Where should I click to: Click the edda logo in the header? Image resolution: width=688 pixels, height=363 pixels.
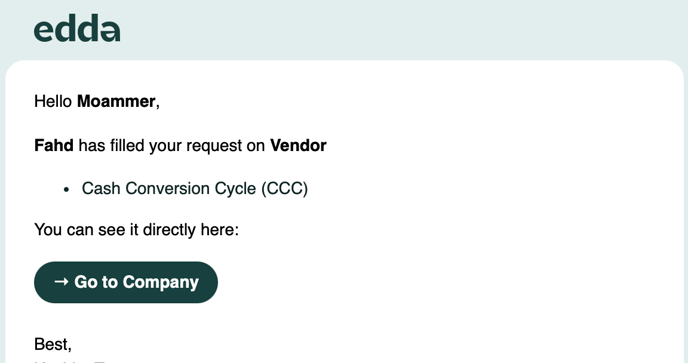pos(77,29)
